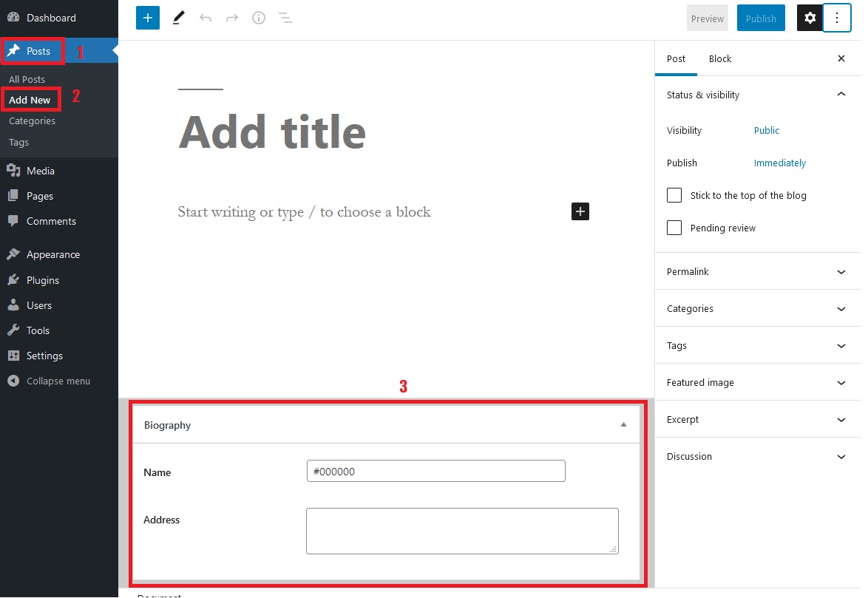Click the black add block plus in editor
The width and height of the screenshot is (868, 598).
click(580, 212)
